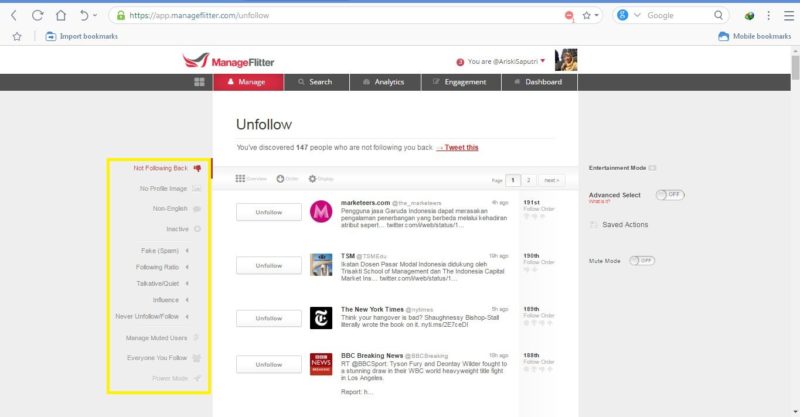Image resolution: width=800 pixels, height=417 pixels.
Task: Click the Tweet this link
Action: tap(457, 148)
